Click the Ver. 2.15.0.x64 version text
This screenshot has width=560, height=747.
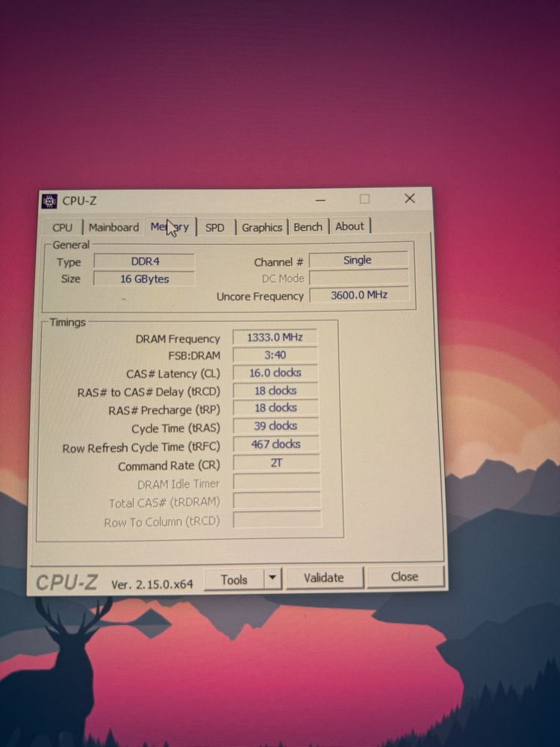click(x=152, y=585)
